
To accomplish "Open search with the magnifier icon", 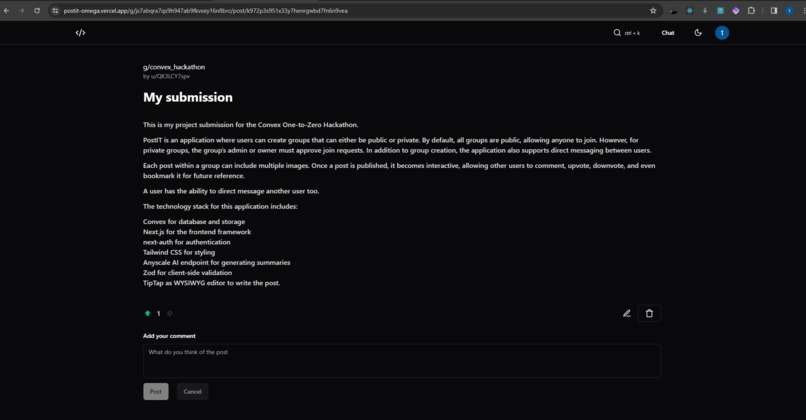I will pyautogui.click(x=617, y=32).
